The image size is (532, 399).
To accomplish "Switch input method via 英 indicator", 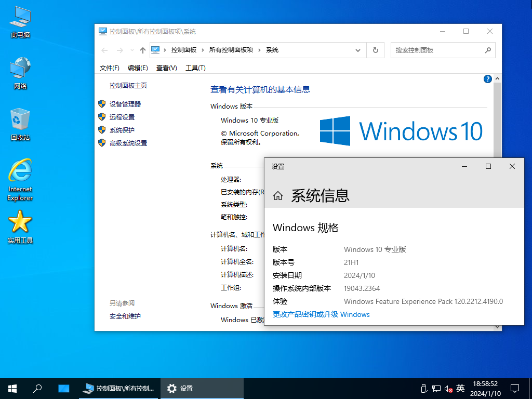I will pos(460,389).
